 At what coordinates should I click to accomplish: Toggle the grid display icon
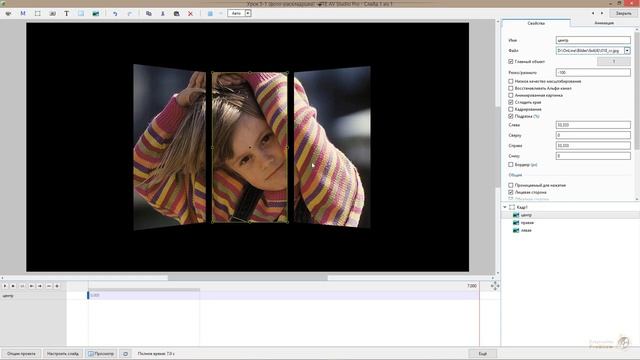point(210,13)
